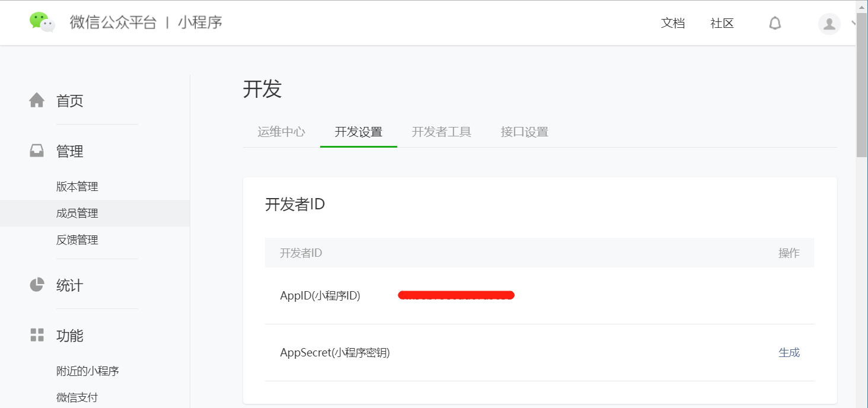Click the grid icon beside 功能
868x408 pixels.
[37, 335]
